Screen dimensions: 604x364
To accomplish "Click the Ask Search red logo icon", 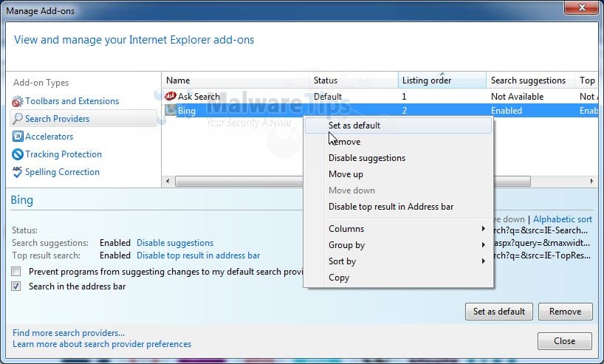I will (171, 96).
